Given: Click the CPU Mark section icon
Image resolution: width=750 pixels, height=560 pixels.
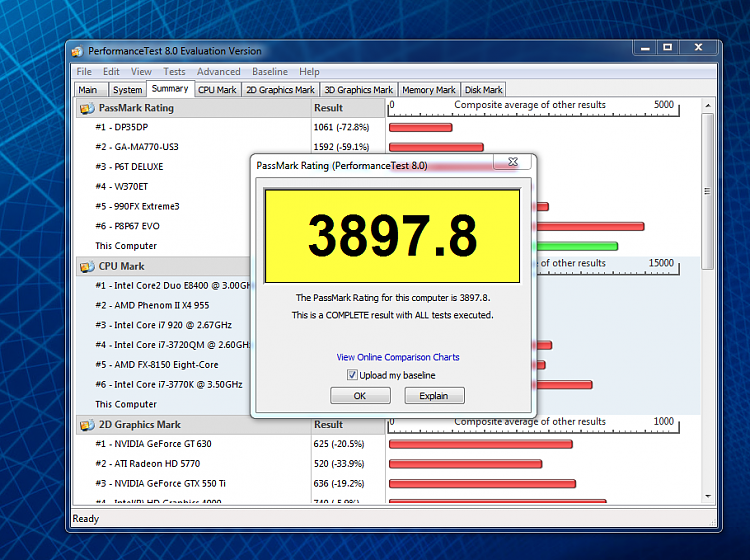Looking at the screenshot, I should (x=87, y=266).
